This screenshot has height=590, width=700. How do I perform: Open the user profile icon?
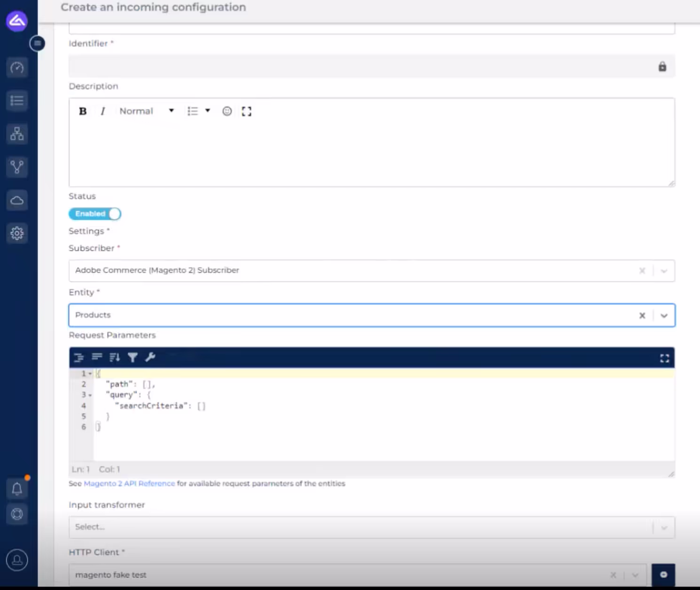tap(17, 560)
